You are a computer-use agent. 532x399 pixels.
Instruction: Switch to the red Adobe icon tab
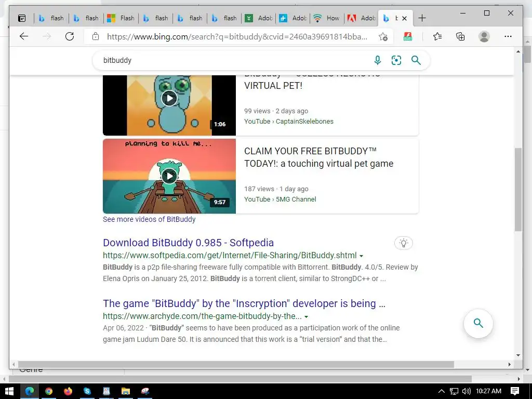361,18
